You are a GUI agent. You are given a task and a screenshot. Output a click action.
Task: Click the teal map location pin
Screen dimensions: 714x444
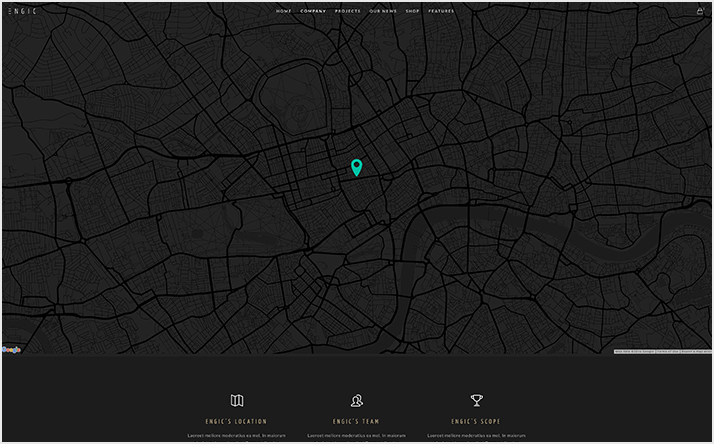[356, 167]
